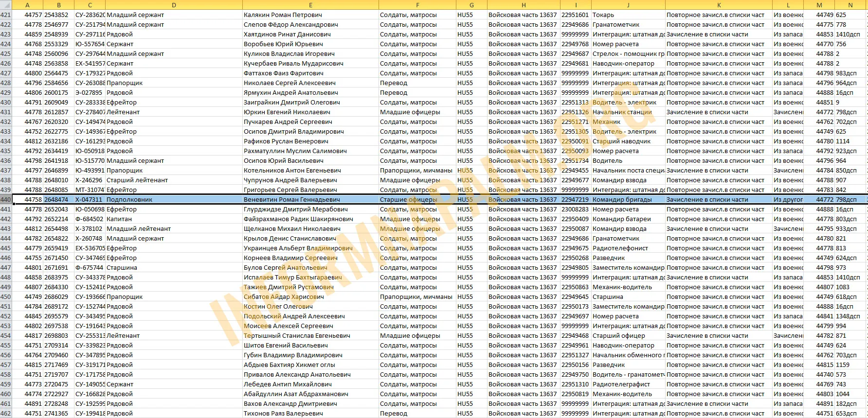Select row 450 header
The height and width of the screenshot is (418, 868).
pos(6,297)
